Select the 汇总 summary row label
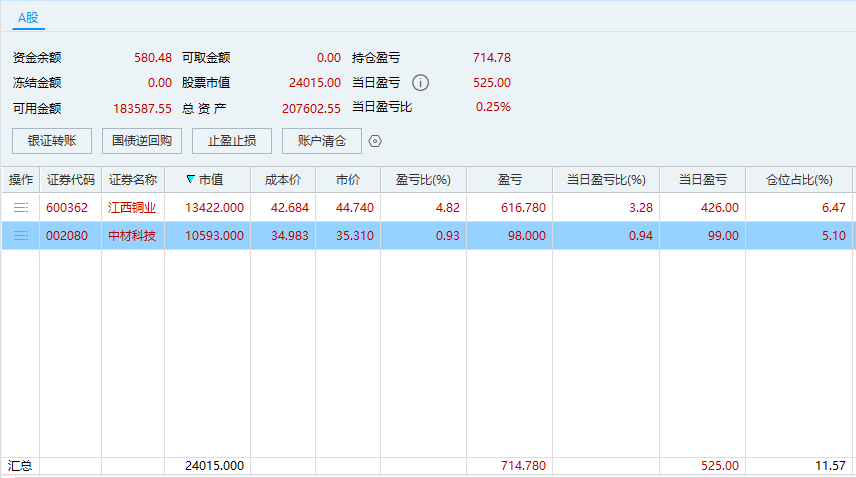 pyautogui.click(x=20, y=466)
